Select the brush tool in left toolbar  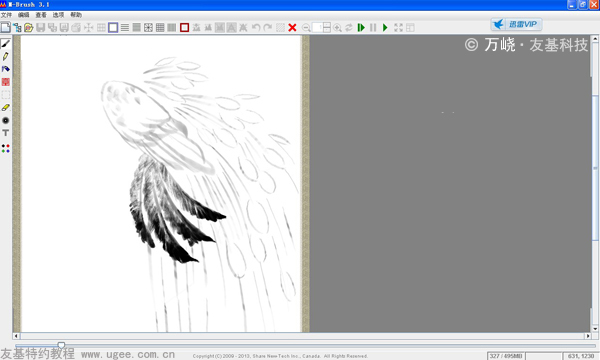[5, 44]
